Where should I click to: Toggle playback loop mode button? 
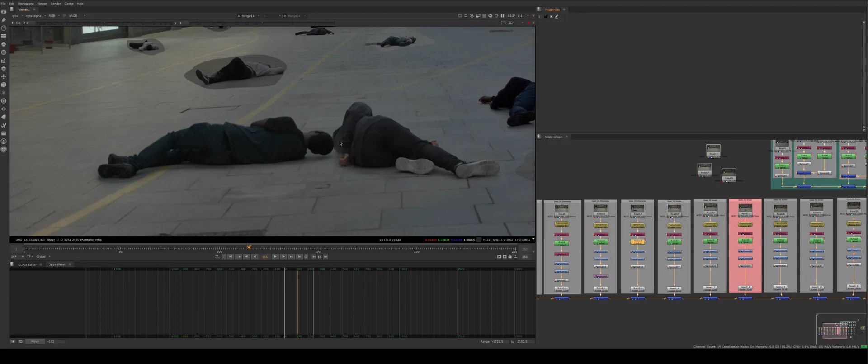[217, 257]
